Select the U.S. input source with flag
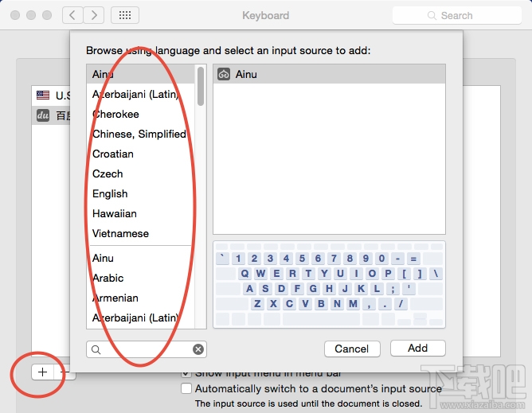Image resolution: width=532 pixels, height=413 pixels. (x=51, y=95)
